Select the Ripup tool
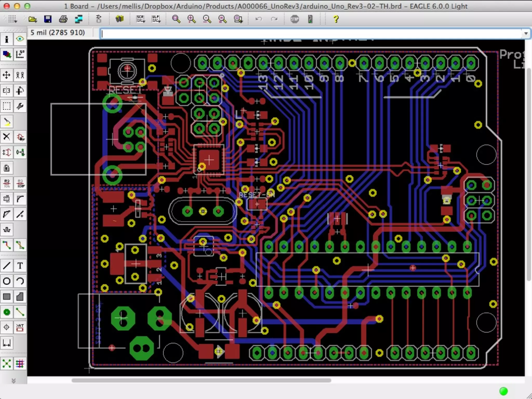 (x=20, y=245)
